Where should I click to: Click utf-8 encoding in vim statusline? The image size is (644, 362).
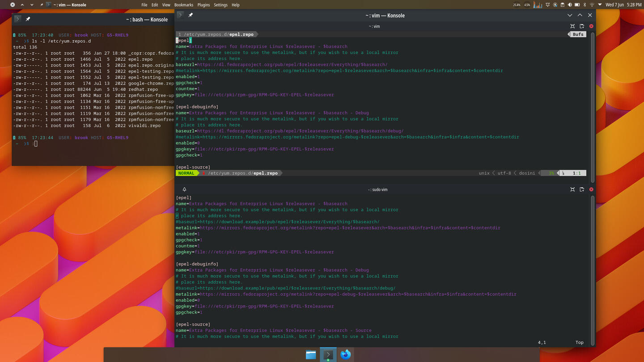click(504, 173)
